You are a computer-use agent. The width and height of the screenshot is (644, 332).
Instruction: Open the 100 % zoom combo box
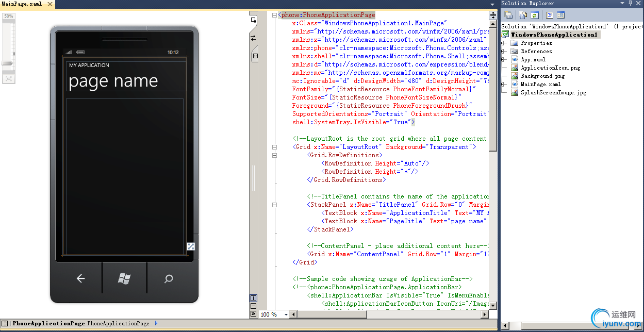pos(274,314)
